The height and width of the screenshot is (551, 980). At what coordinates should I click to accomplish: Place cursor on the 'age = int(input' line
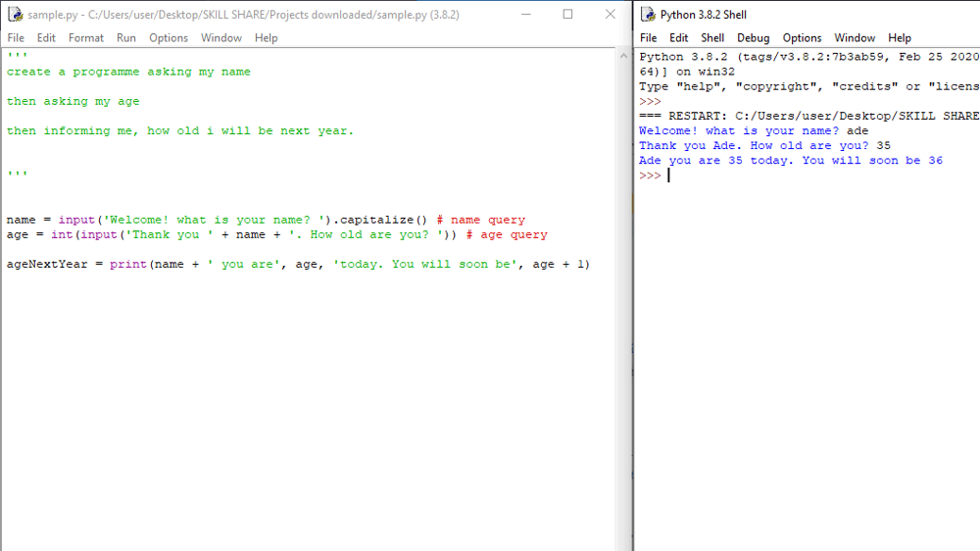point(277,235)
